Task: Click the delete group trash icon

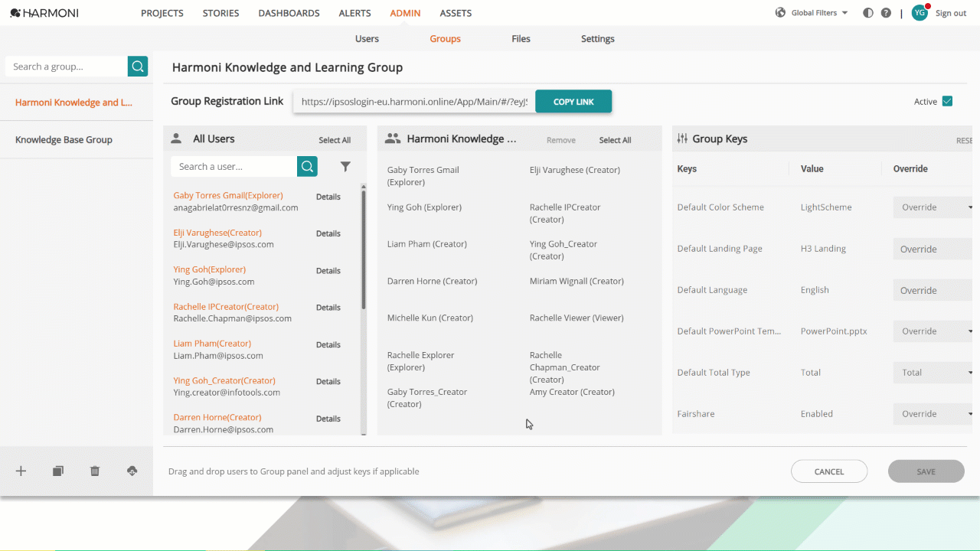Action: 95,471
